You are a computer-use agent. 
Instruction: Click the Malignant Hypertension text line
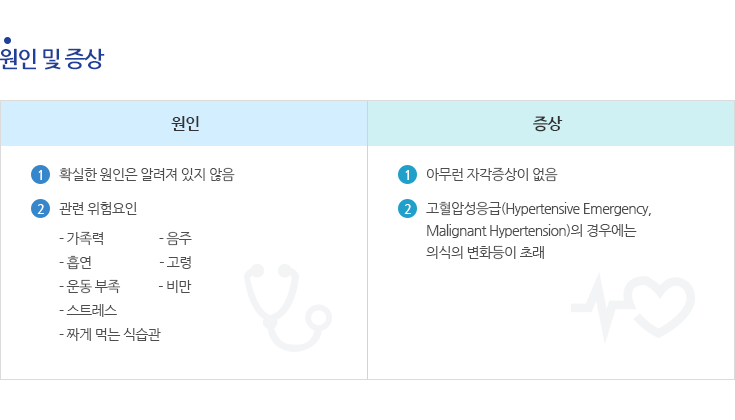click(x=531, y=231)
